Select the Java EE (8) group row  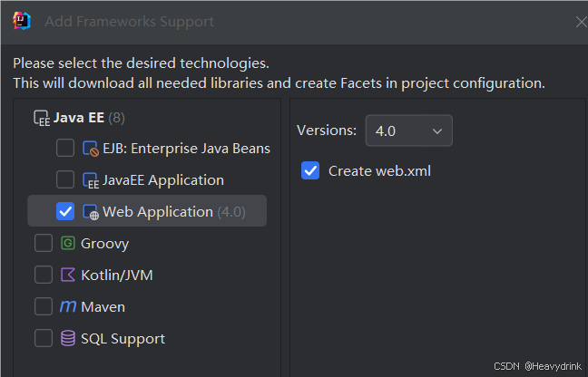pos(147,118)
